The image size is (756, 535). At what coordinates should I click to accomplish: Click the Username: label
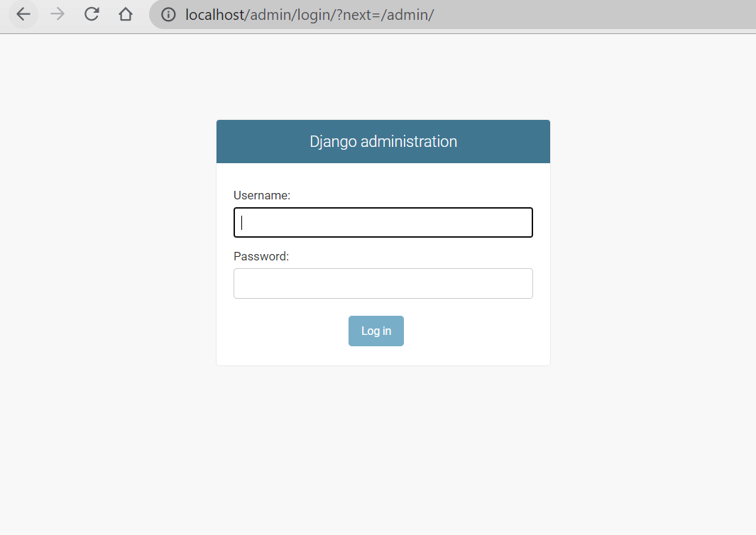click(262, 195)
